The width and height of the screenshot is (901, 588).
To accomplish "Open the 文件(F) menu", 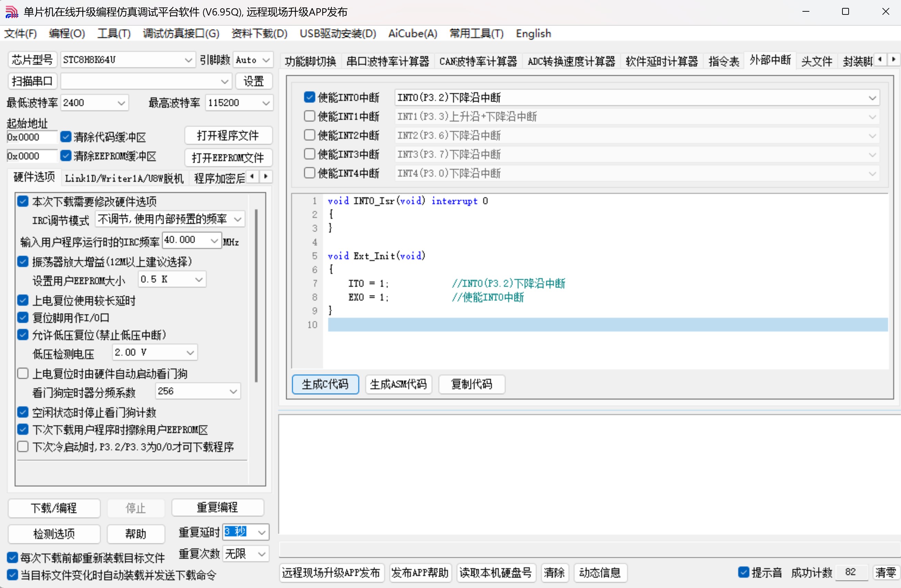I will point(20,33).
